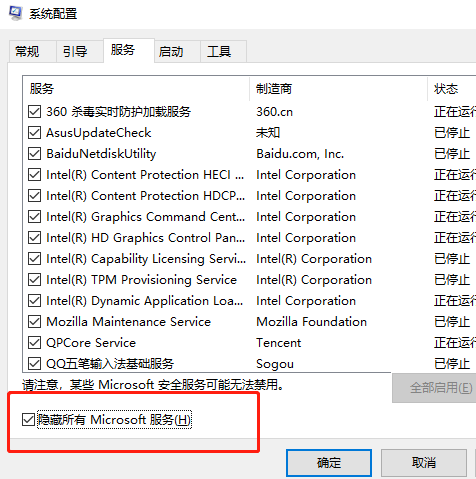Toggle QQ五笔输入法基础服务 checkbox
476x479 pixels.
[34, 364]
